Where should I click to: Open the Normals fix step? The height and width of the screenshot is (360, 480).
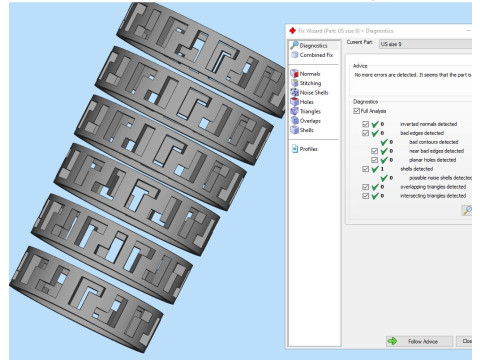coord(305,74)
